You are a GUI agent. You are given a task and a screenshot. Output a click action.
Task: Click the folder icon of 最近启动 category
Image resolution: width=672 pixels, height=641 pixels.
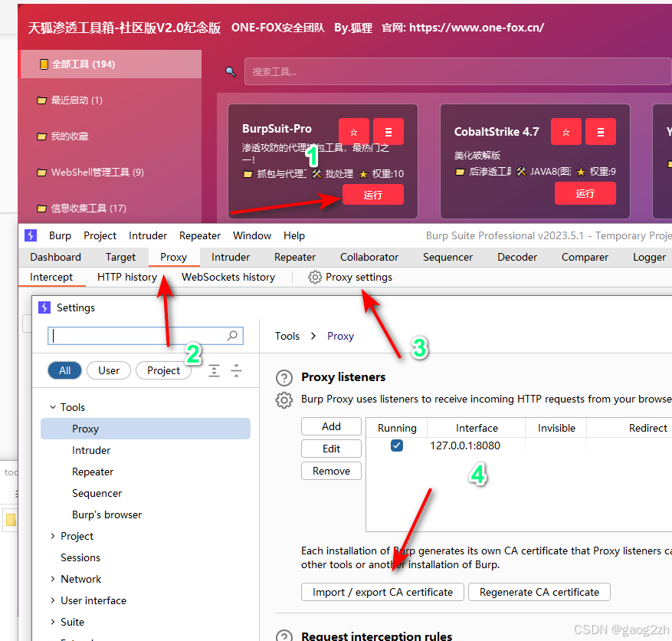[41, 100]
